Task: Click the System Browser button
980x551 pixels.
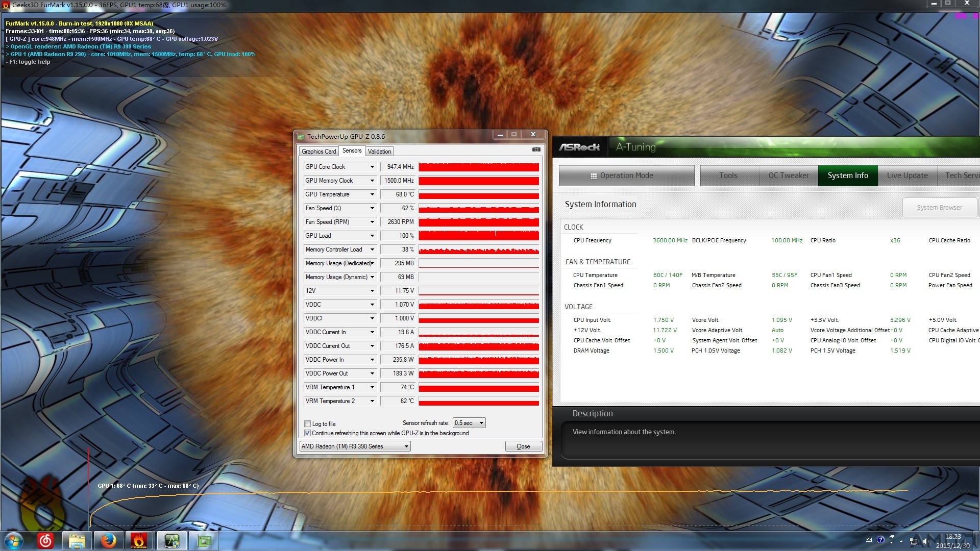Action: point(939,208)
